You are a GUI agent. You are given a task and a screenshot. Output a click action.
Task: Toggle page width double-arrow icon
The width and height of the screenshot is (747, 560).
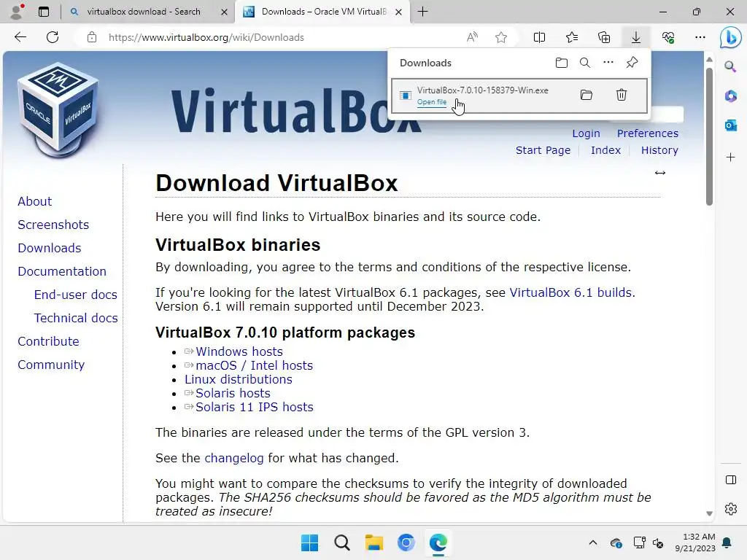(659, 173)
